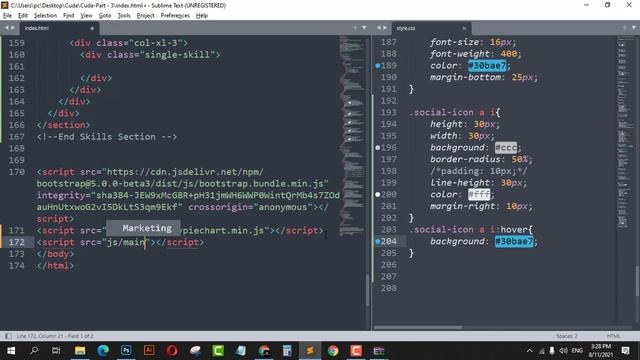640x360 pixels.
Task: Open the Find menu
Action: click(x=69, y=16)
